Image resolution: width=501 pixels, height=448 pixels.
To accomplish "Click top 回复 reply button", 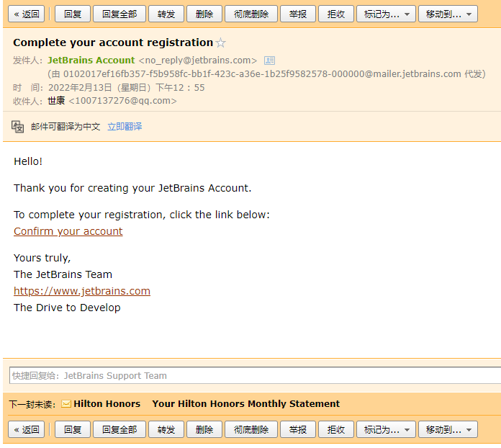I will (73, 14).
